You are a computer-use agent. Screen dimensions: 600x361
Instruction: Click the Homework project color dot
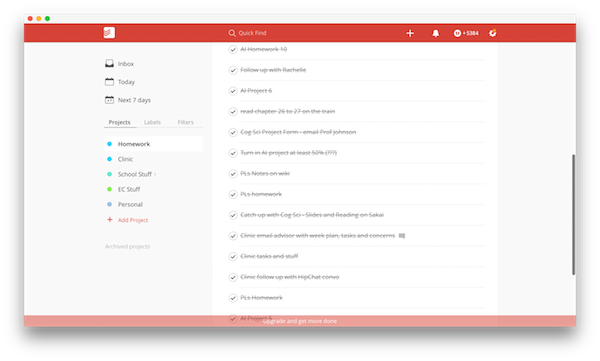109,144
